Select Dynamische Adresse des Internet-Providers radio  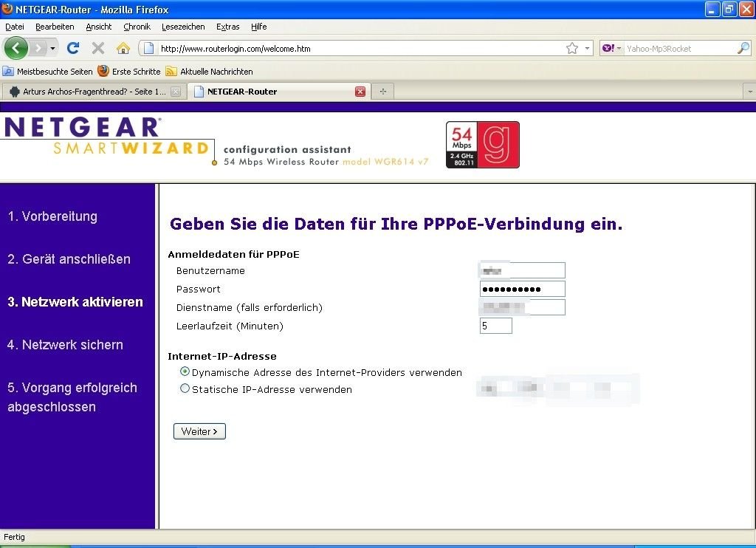[x=185, y=371]
